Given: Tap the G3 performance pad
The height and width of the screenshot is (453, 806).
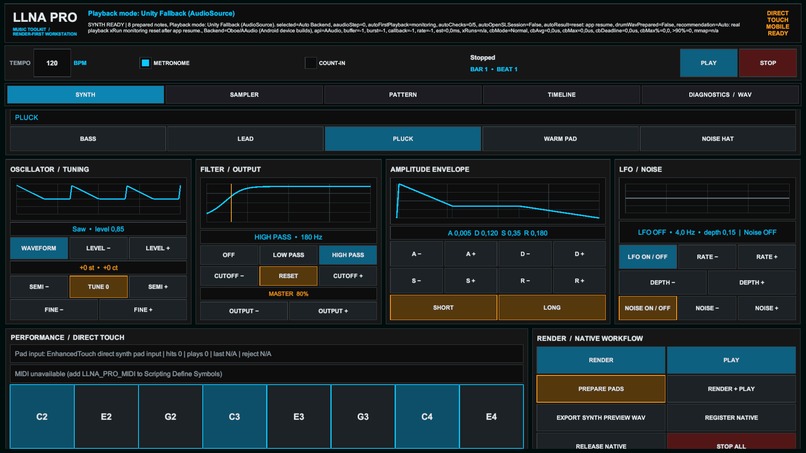Looking at the screenshot, I should pos(363,416).
